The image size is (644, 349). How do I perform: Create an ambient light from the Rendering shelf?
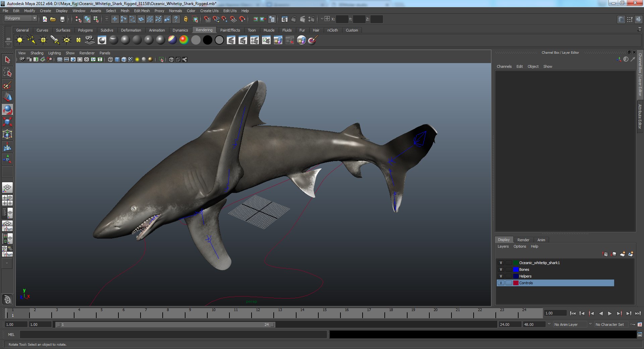[20, 40]
